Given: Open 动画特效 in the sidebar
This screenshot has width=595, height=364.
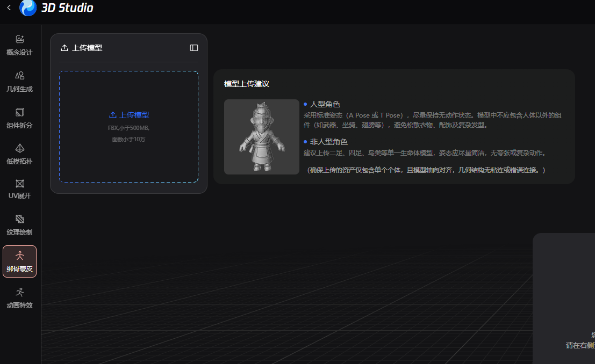Looking at the screenshot, I should pyautogui.click(x=20, y=298).
